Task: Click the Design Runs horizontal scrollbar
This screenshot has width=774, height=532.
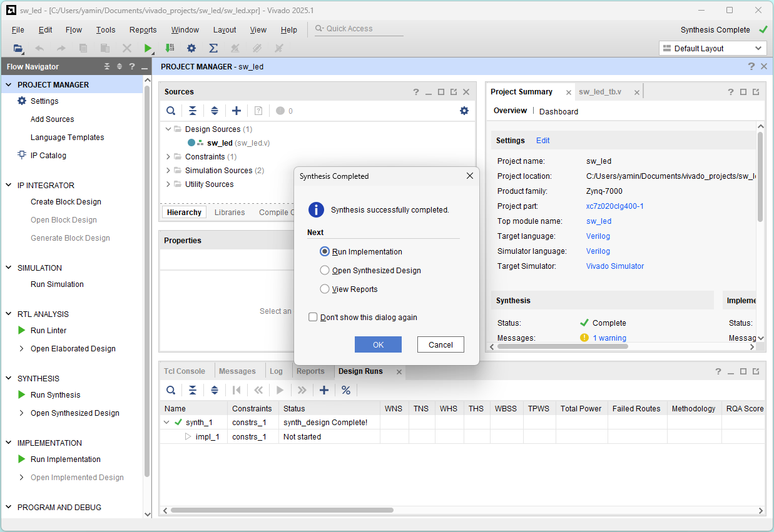Action: pos(282,510)
